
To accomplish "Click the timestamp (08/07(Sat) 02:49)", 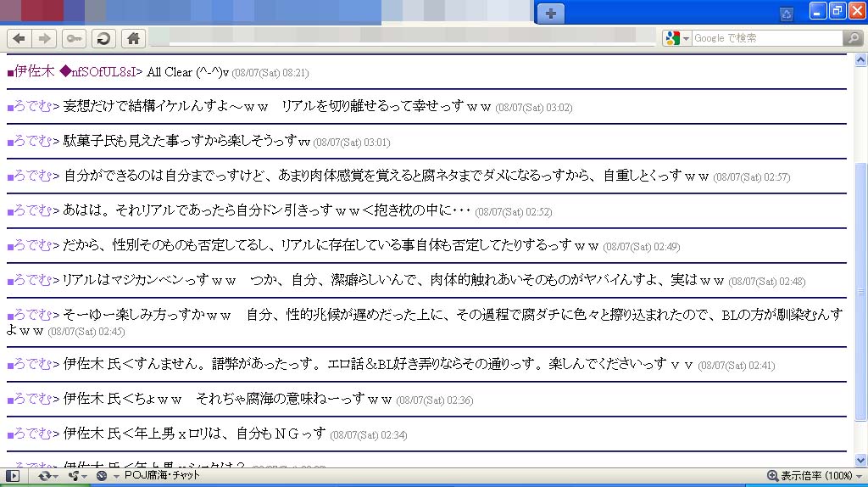I will 642,247.
